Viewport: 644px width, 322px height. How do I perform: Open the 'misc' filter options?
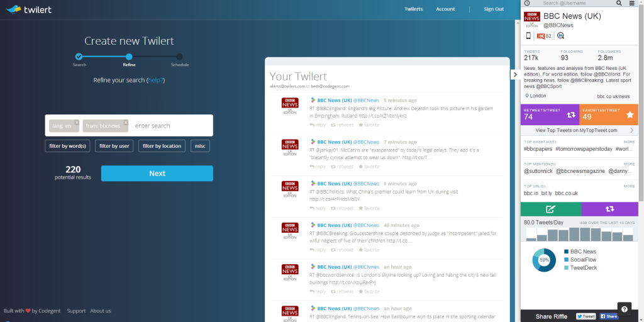click(x=200, y=146)
